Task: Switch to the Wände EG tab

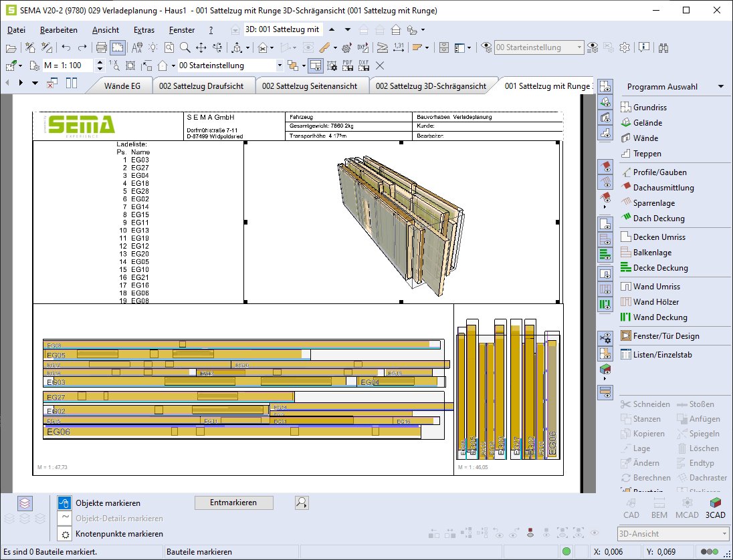Action: pos(122,86)
